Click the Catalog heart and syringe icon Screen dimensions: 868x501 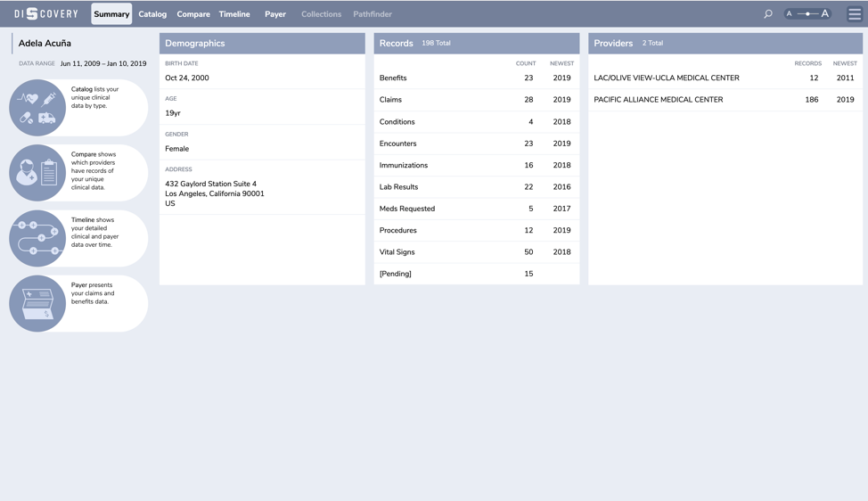pyautogui.click(x=37, y=107)
